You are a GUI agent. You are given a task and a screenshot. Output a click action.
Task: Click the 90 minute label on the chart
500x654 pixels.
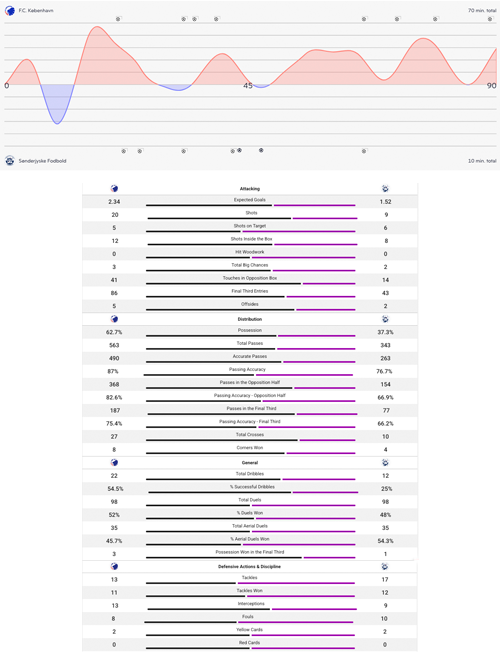(492, 86)
